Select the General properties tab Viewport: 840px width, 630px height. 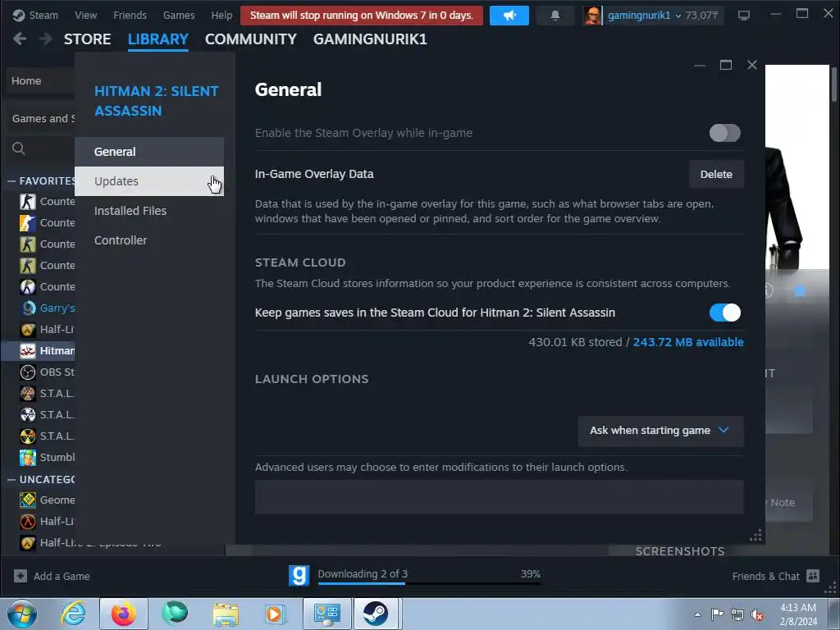149,152
